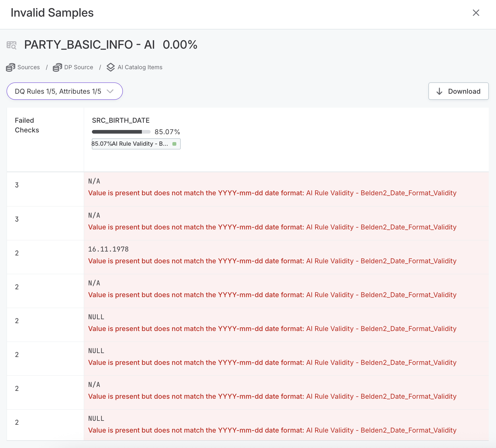The image size is (496, 448).
Task: Open the Sources breadcrumb link
Action: tap(28, 67)
